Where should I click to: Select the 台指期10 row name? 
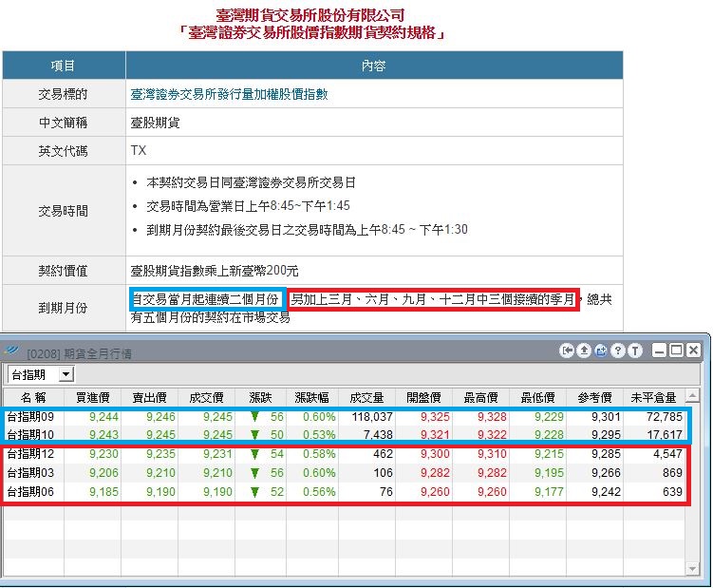[x=30, y=435]
